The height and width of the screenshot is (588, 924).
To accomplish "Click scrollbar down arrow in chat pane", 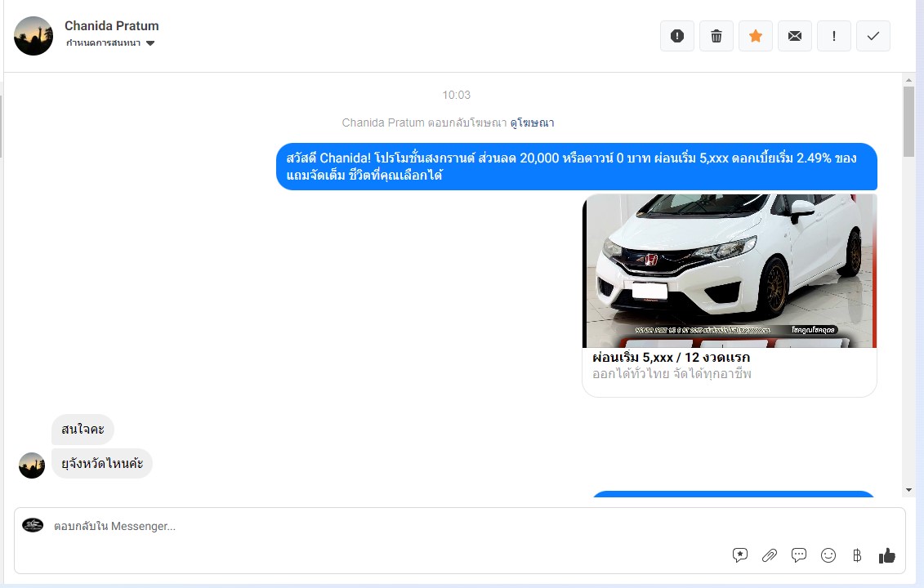I will (908, 489).
